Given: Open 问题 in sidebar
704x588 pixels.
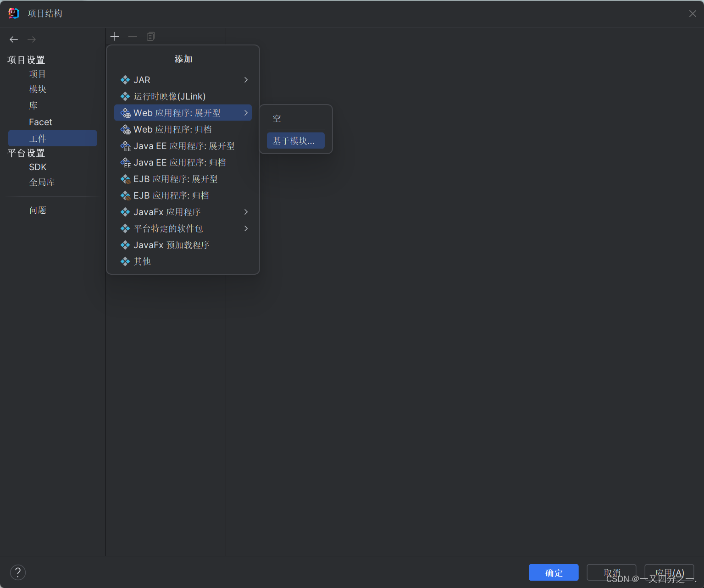Looking at the screenshot, I should [38, 210].
